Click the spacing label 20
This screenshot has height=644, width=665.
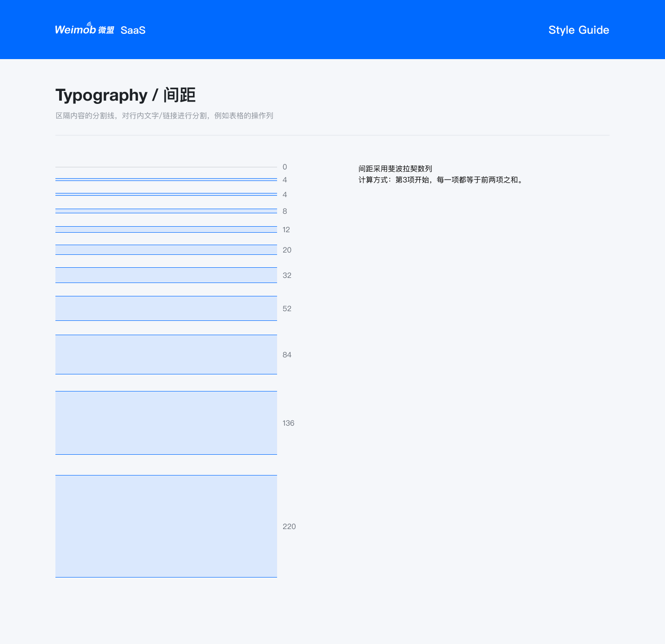(287, 250)
